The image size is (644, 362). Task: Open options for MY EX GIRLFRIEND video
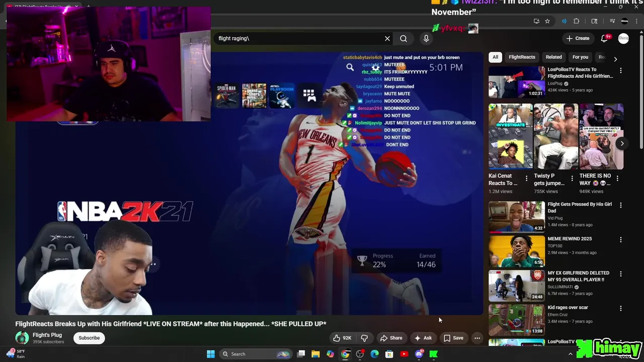[620, 274]
